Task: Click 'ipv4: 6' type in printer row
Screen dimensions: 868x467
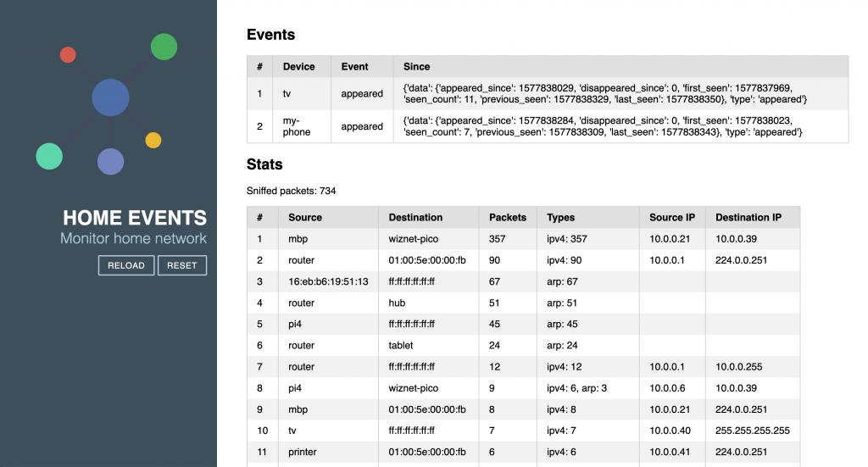Action: tap(561, 452)
